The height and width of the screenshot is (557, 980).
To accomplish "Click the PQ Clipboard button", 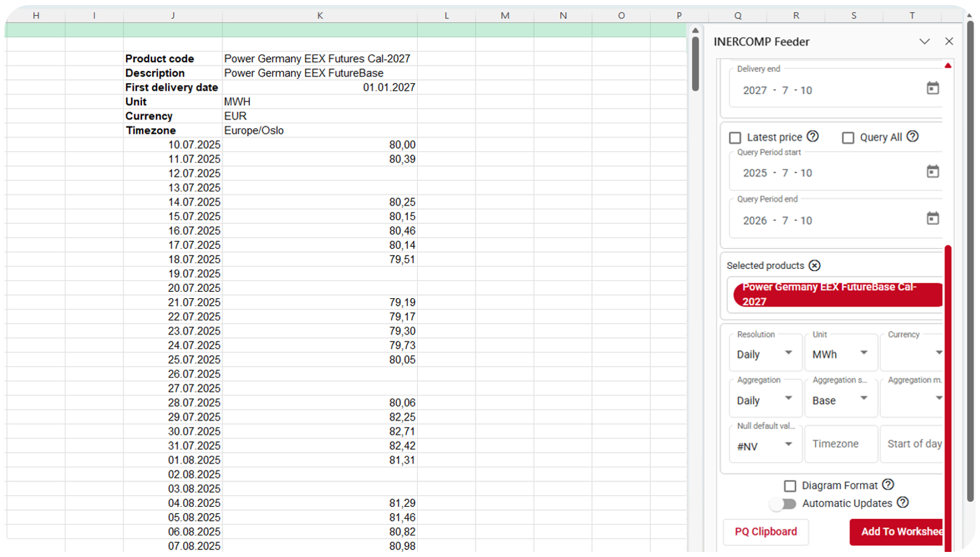I will [x=766, y=532].
